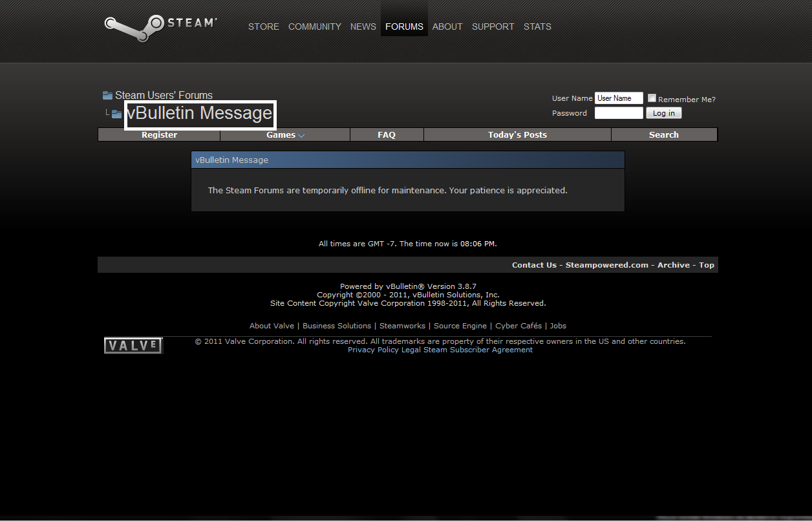Open the Cyber Cafés link
The image size is (812, 521).
[x=518, y=326]
